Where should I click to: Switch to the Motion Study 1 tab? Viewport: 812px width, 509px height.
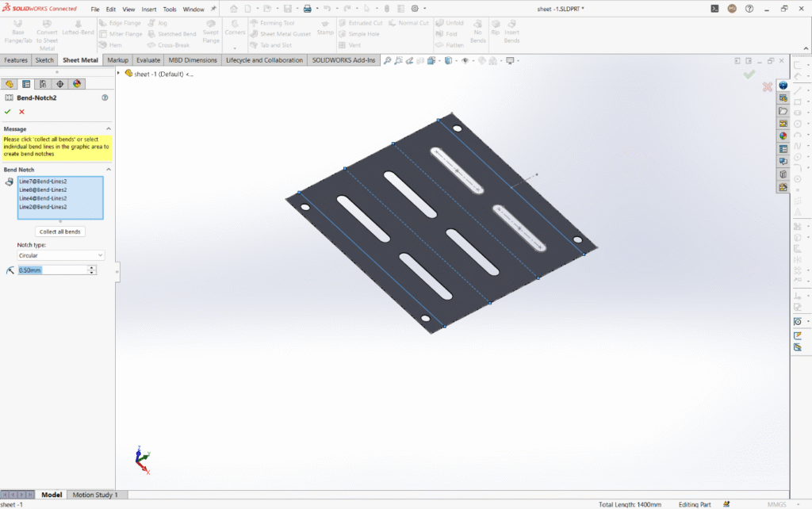[95, 495]
